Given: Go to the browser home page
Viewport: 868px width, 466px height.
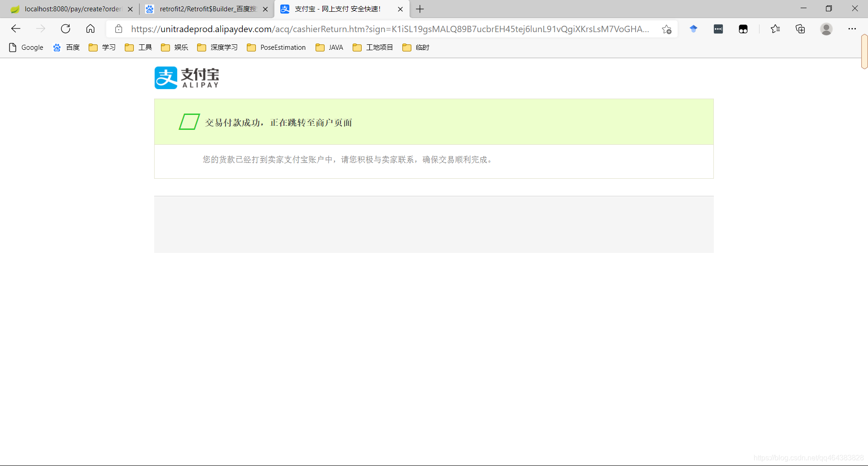Looking at the screenshot, I should [90, 29].
